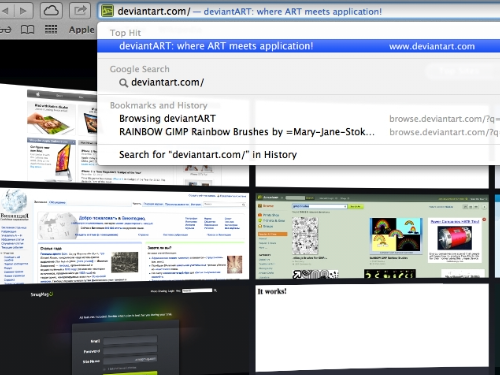This screenshot has height=375, width=500.
Task: Click the address bar URL text
Action: point(154,12)
